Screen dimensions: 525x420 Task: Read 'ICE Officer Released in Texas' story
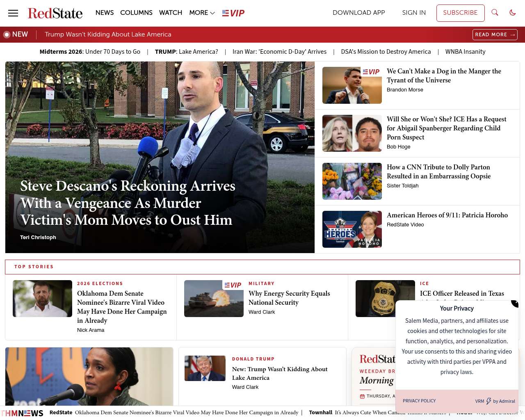(462, 294)
